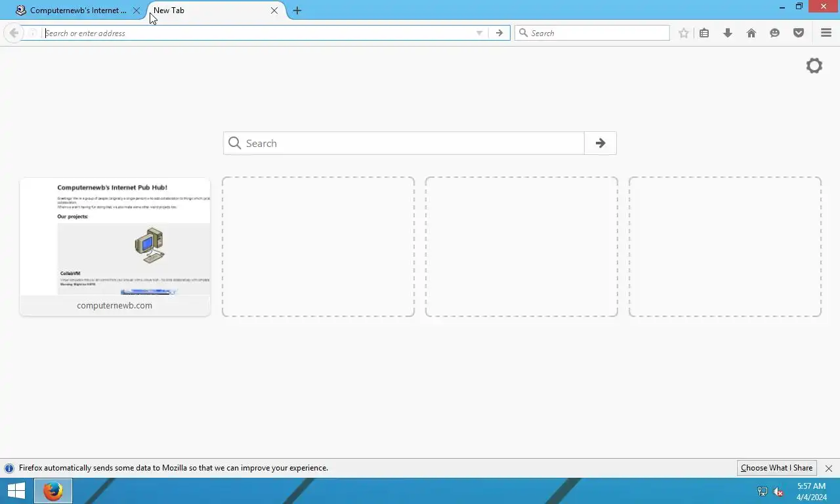Click the magnifier icon in center search box
840x504 pixels.
pos(235,143)
